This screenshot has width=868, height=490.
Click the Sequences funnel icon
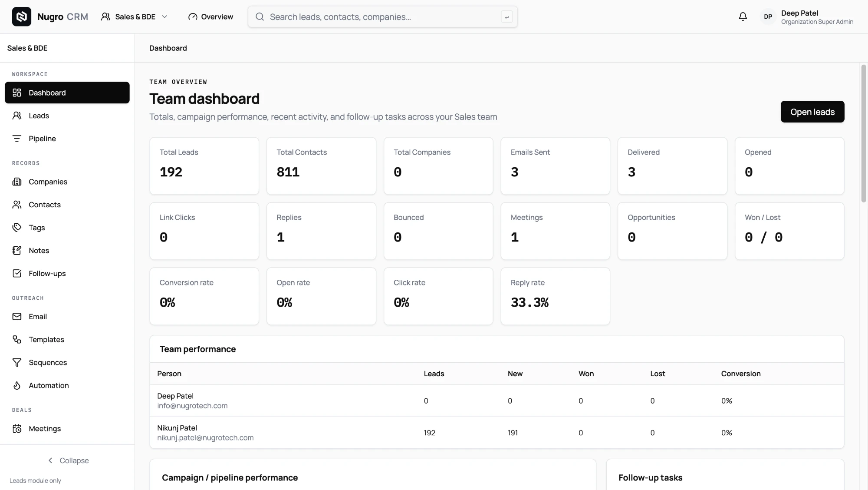(x=17, y=362)
